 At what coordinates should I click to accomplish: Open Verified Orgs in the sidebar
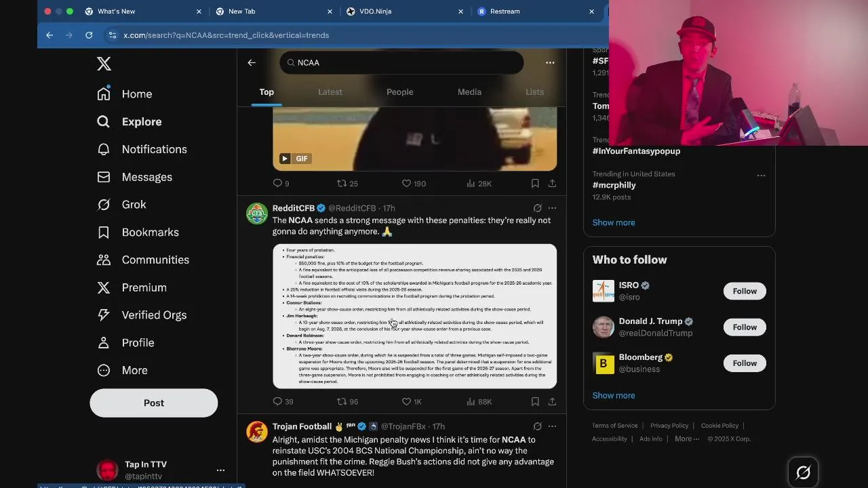click(x=142, y=315)
